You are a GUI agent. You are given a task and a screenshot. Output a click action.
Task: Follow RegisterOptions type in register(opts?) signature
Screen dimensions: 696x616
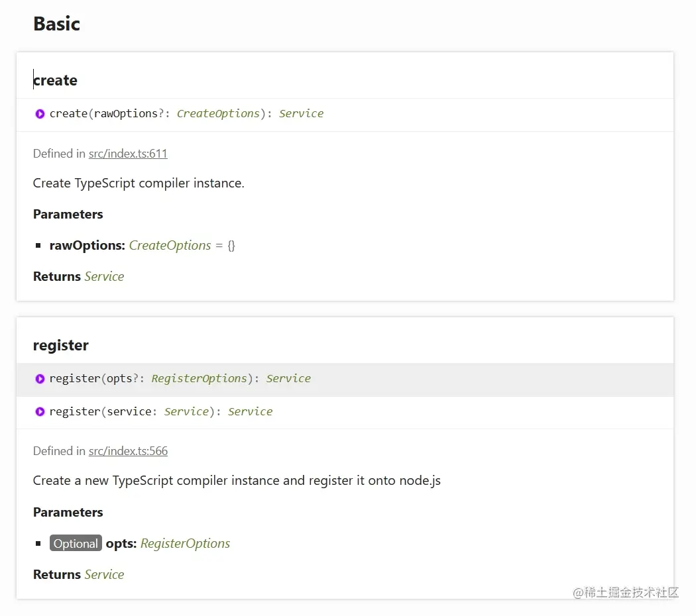tap(199, 378)
